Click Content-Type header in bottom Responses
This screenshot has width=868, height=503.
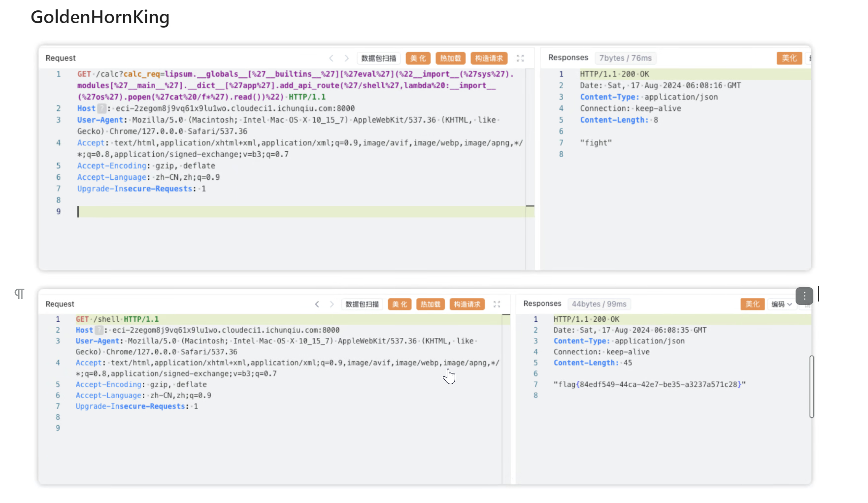pos(619,341)
